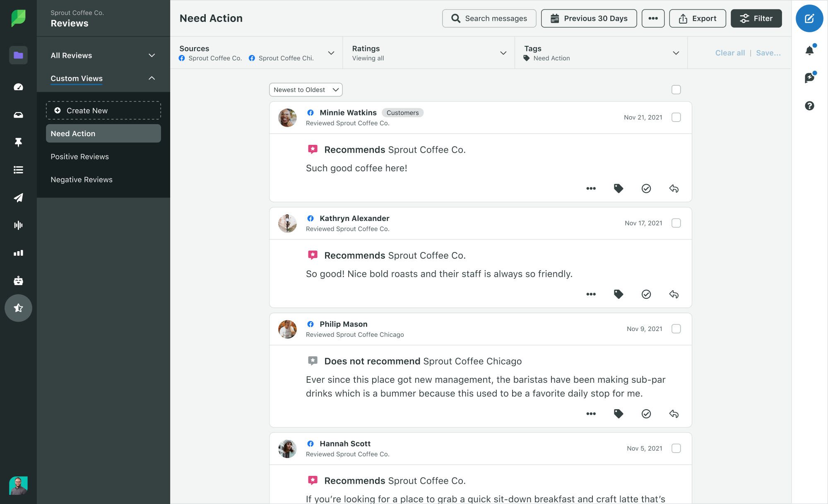Click the checkmark complete icon on Kathryn Alexander's review
The height and width of the screenshot is (504, 828).
pos(646,294)
